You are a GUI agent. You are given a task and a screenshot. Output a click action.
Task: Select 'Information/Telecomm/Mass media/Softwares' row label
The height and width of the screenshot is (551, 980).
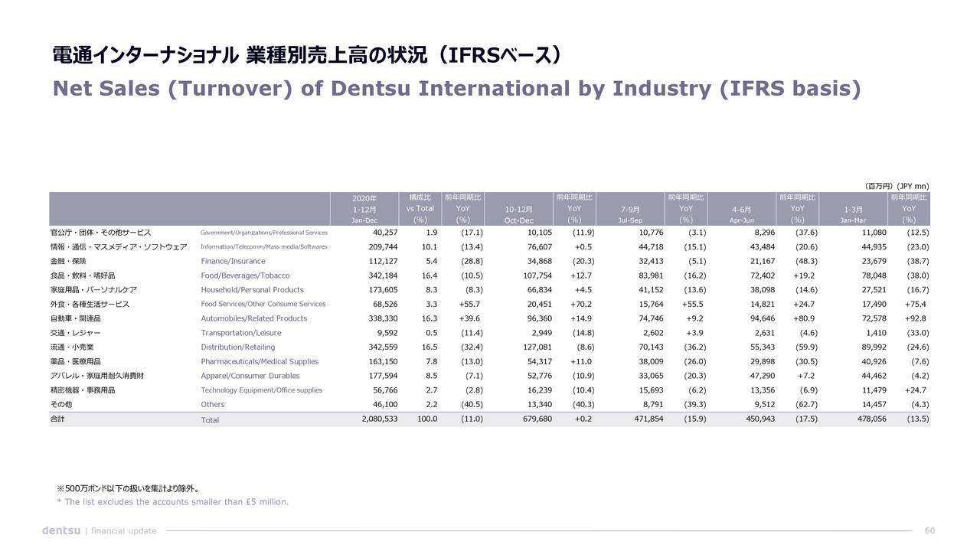click(264, 246)
